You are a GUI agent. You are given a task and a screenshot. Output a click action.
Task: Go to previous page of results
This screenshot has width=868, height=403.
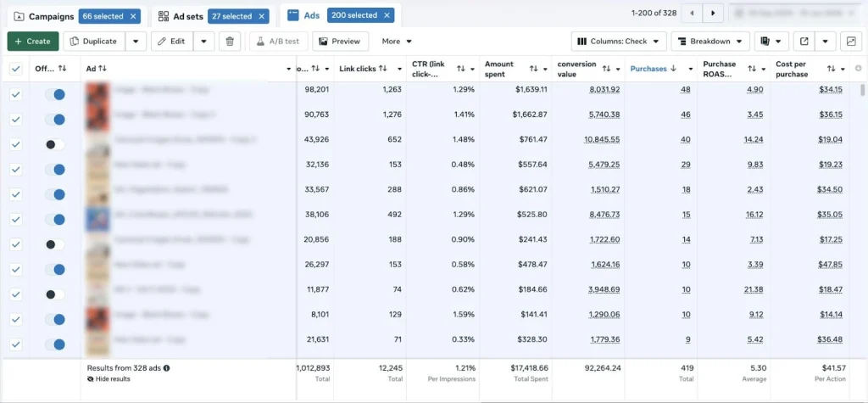tap(694, 14)
